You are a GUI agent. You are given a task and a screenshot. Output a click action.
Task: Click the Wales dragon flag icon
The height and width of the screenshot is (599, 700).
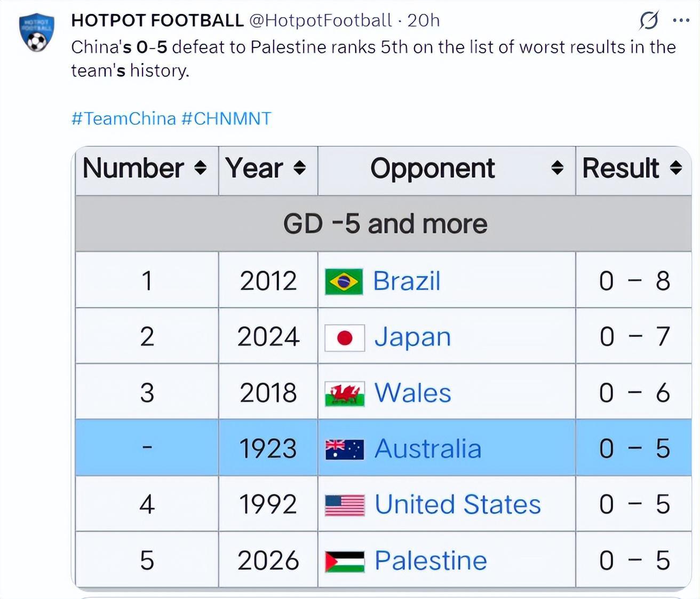tap(344, 394)
